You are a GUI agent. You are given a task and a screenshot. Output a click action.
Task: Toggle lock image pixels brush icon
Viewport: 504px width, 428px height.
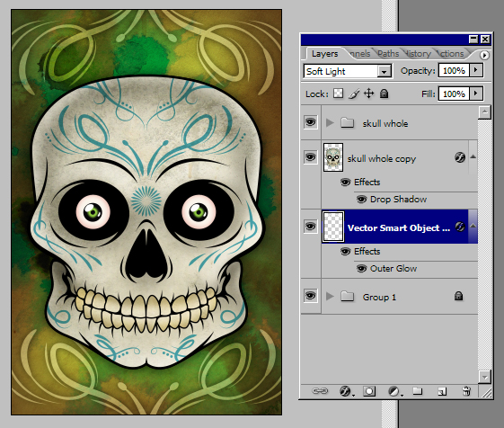354,94
